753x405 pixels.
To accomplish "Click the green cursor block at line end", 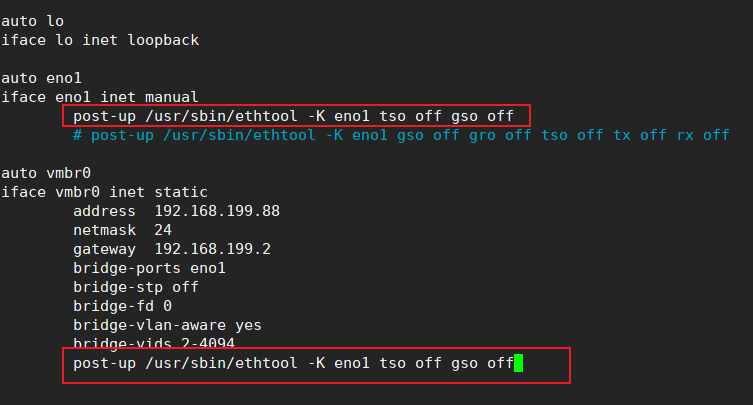I will 518,363.
